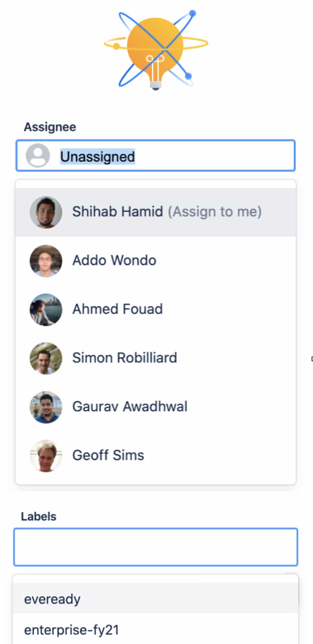Click Geoff Sims's avatar photo
Viewport: 313px width, 644px height.
click(x=46, y=455)
